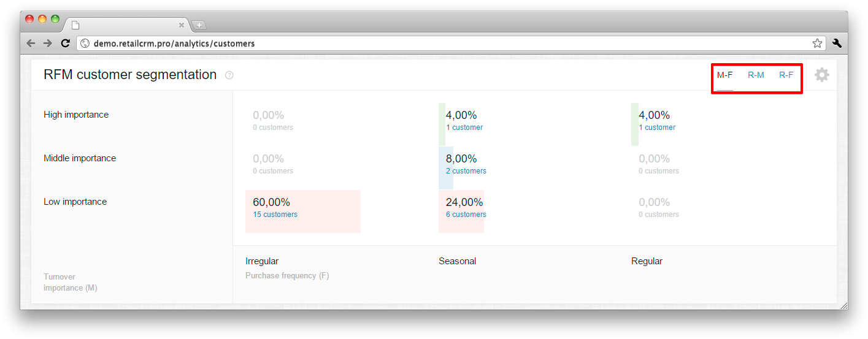
Task: Switch to the R-F segmentation tab
Action: pyautogui.click(x=786, y=75)
